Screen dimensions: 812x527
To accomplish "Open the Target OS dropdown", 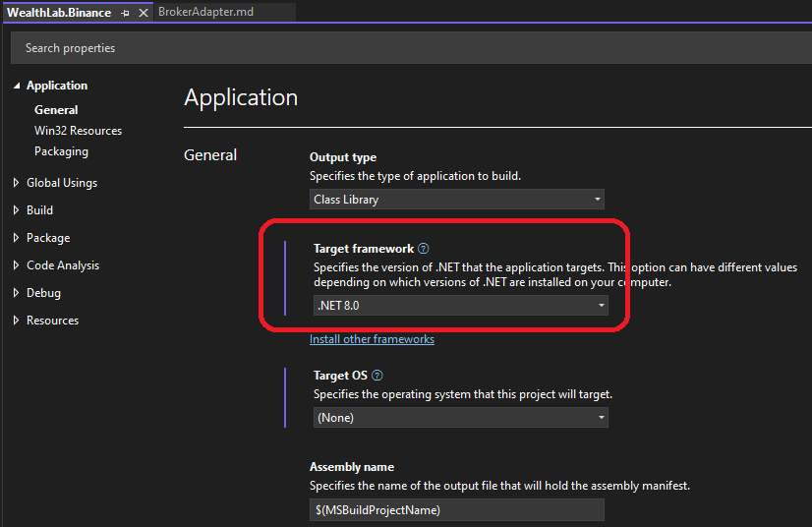I will (x=459, y=418).
